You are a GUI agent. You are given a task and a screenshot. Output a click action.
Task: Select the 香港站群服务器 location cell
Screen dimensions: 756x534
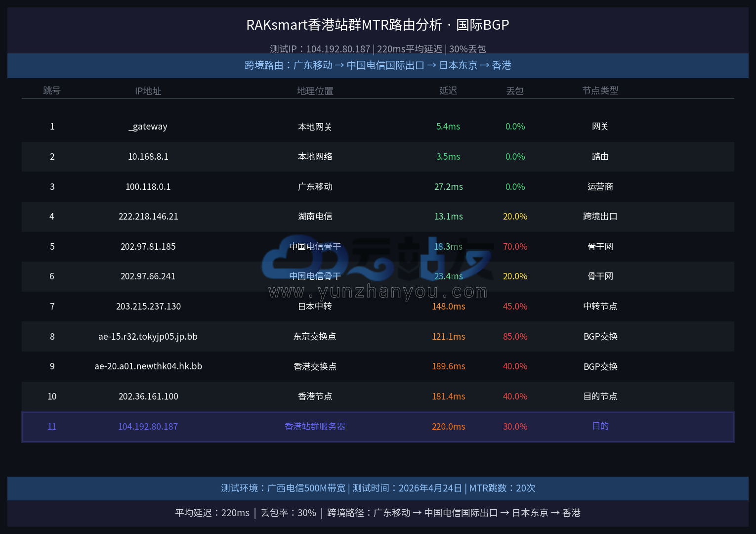point(315,427)
